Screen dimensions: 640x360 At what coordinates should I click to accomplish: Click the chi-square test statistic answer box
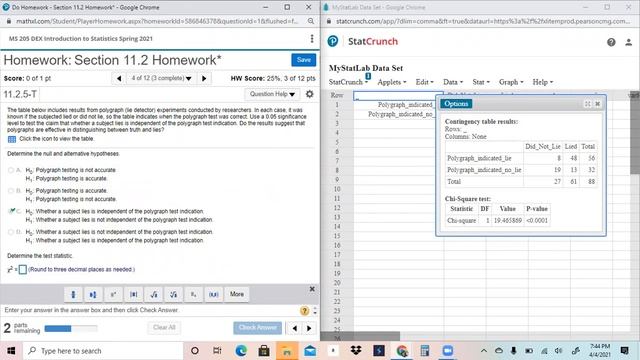pos(23,270)
